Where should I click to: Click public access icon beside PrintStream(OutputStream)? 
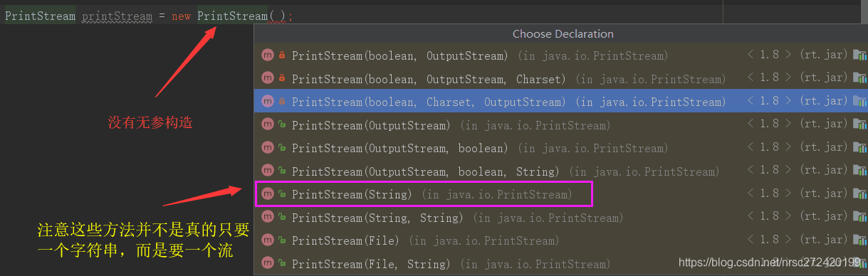(x=282, y=125)
